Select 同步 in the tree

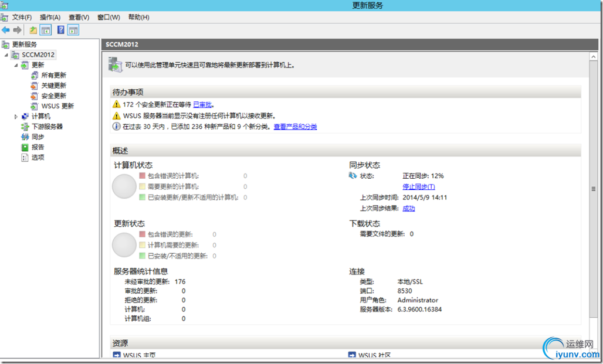tap(38, 137)
